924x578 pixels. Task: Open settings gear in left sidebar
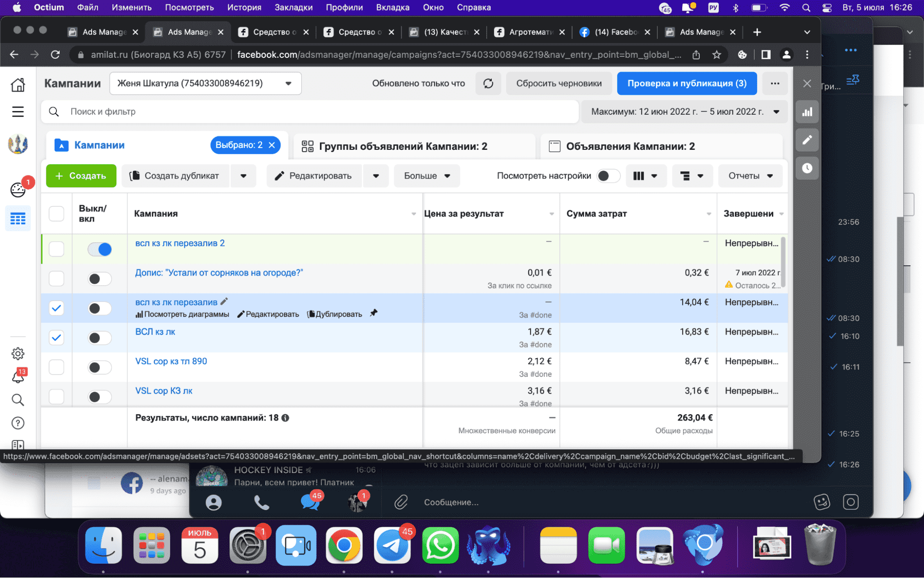18,354
